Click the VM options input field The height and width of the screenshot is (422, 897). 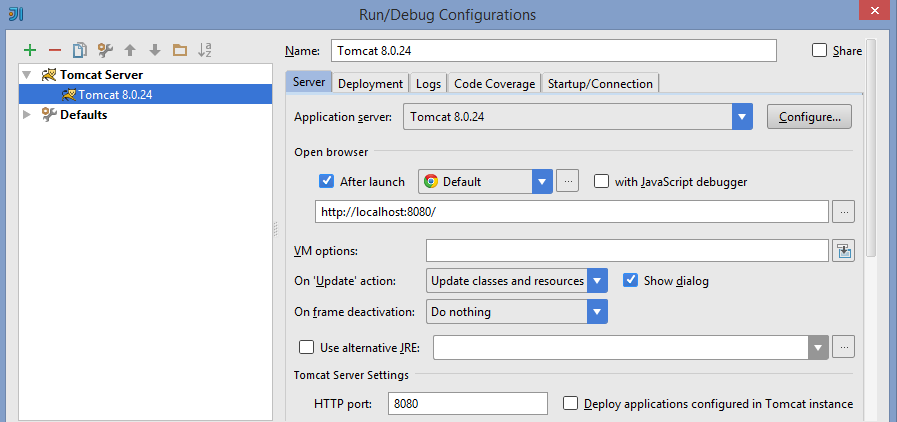point(628,250)
